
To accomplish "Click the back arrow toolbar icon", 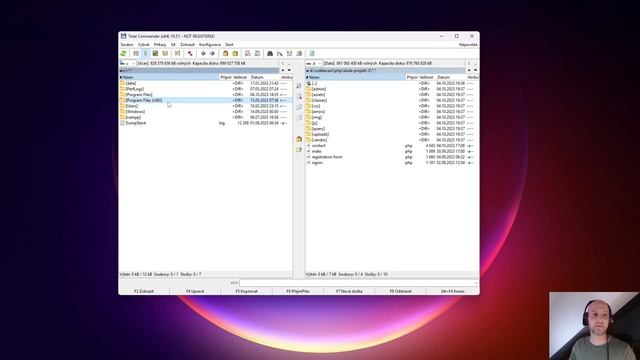I will click(203, 53).
